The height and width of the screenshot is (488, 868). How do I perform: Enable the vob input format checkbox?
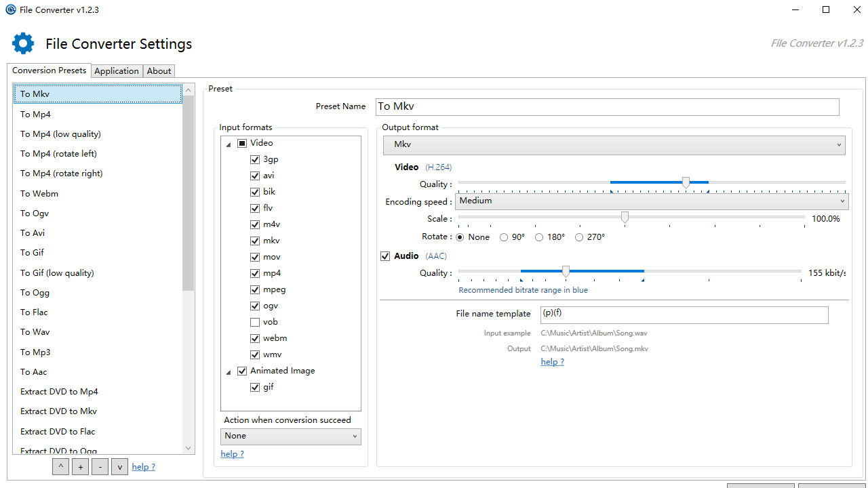[255, 322]
